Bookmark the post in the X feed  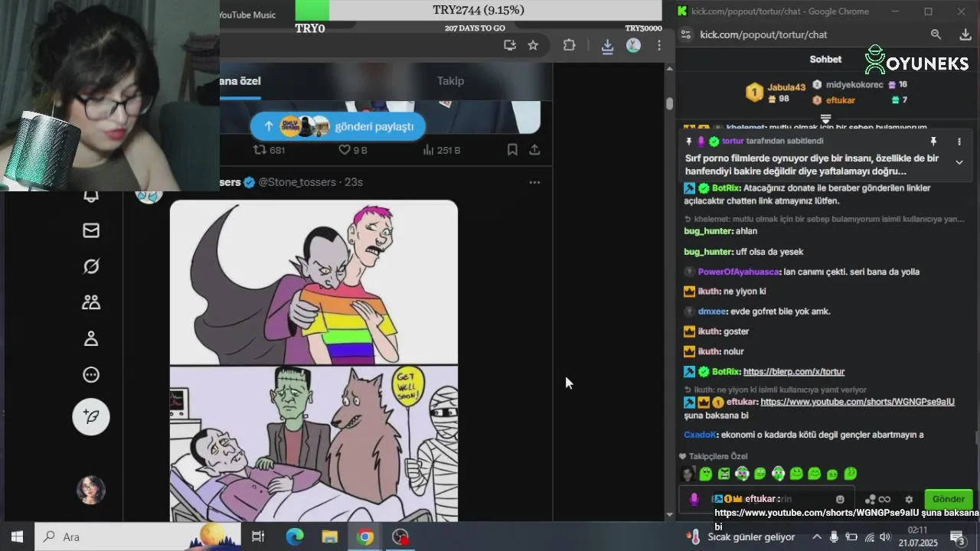[x=512, y=150]
